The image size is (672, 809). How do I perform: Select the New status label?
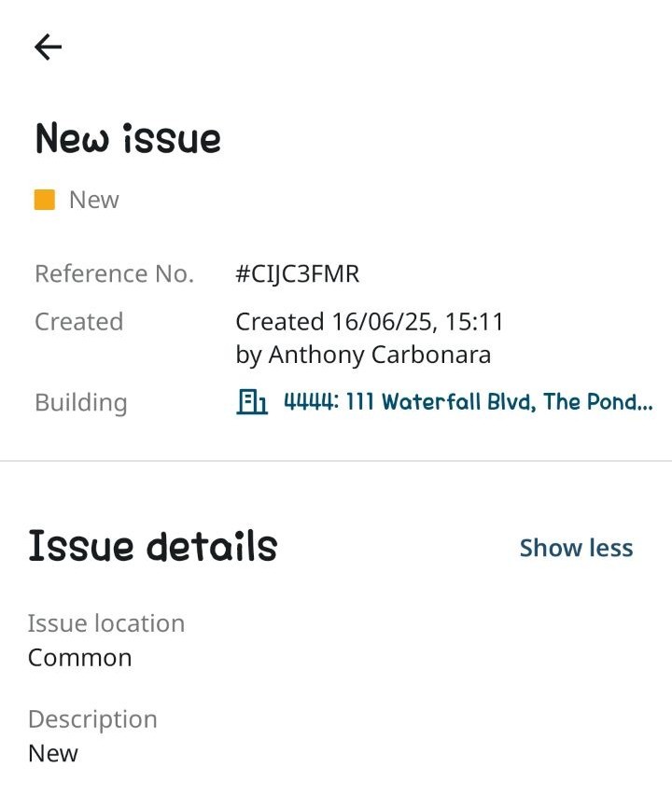pos(94,200)
